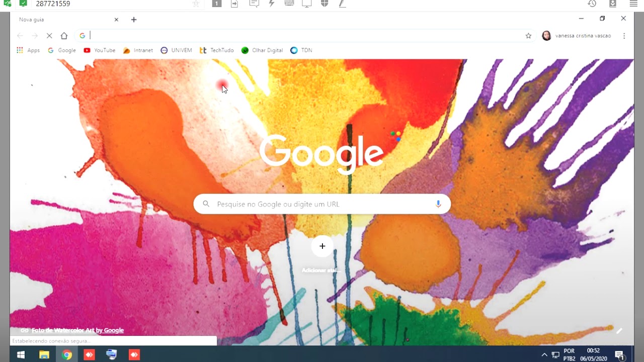Open the TechTudo bookmark

217,50
